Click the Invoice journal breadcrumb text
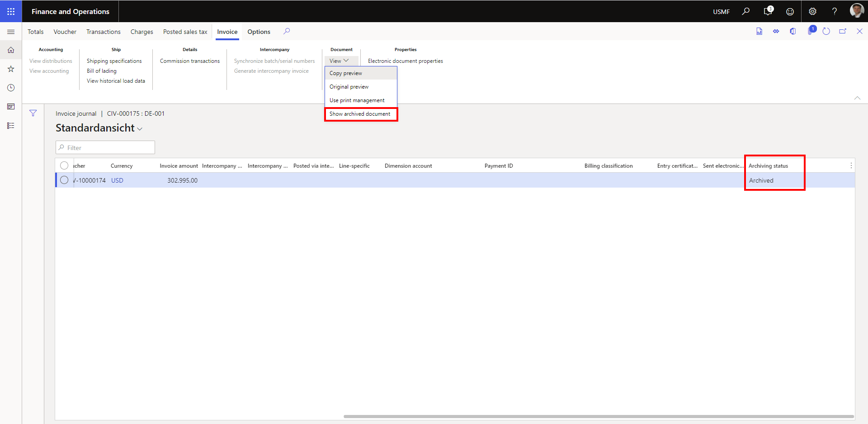This screenshot has height=424, width=868. pos(76,113)
